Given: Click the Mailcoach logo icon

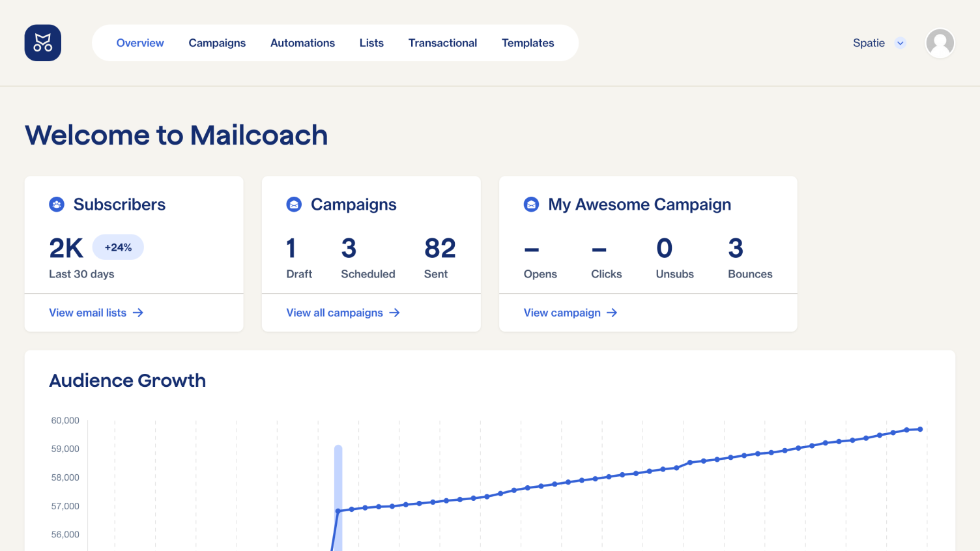Looking at the screenshot, I should [x=43, y=43].
